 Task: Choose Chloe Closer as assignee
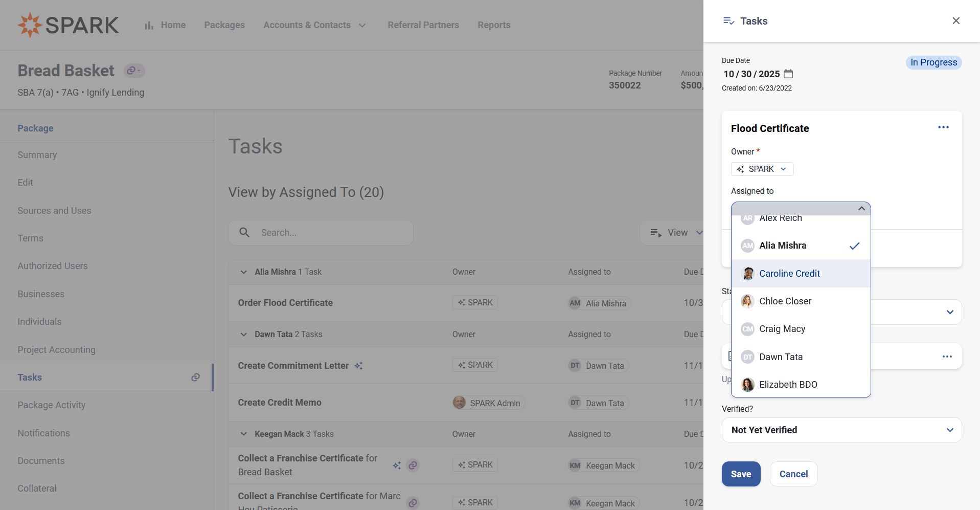click(785, 301)
